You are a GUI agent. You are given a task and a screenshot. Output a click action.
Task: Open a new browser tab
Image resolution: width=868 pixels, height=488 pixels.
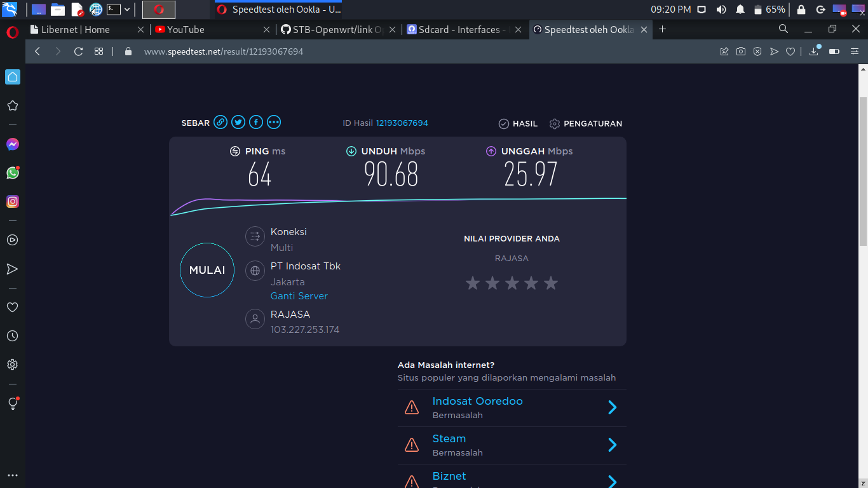click(x=662, y=29)
